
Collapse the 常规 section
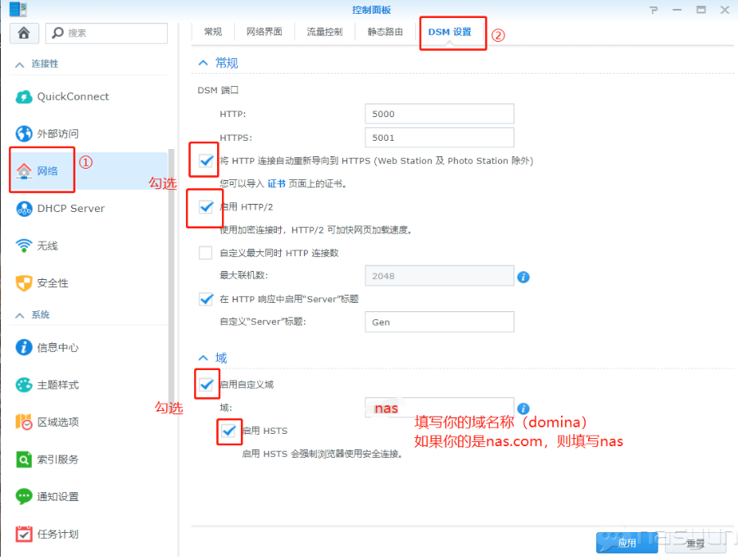coord(203,63)
